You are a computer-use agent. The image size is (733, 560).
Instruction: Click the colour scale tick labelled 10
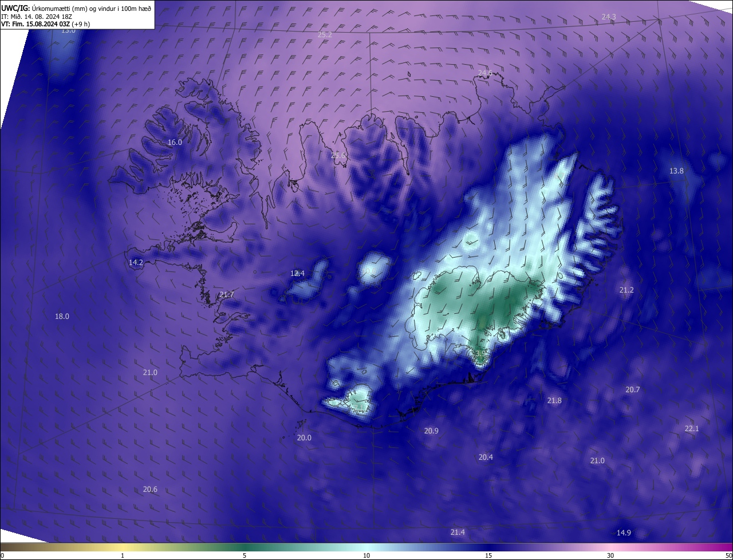click(366, 556)
